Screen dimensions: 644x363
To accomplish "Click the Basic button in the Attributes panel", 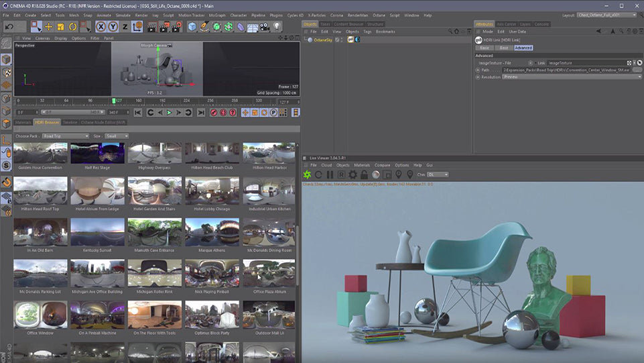I will (x=484, y=48).
